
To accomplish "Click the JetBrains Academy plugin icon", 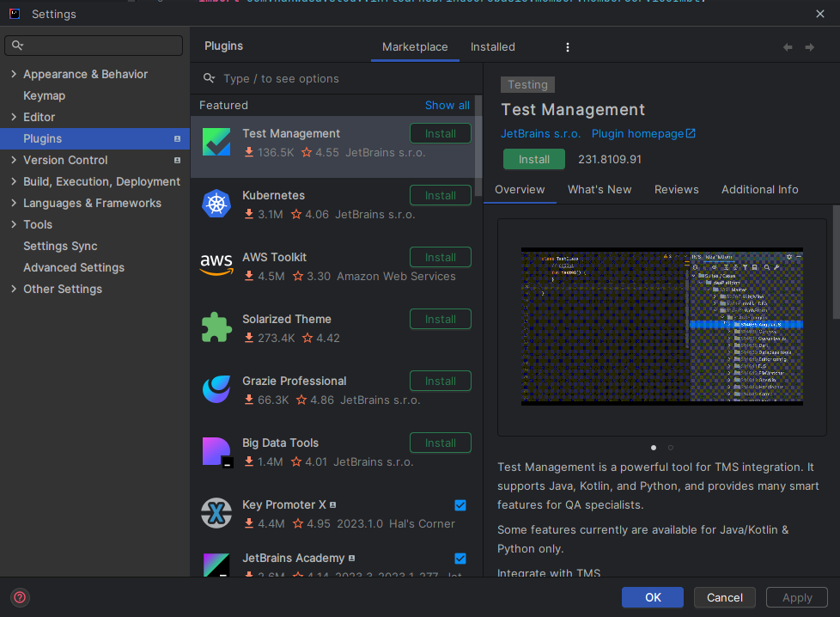I will tap(216, 565).
